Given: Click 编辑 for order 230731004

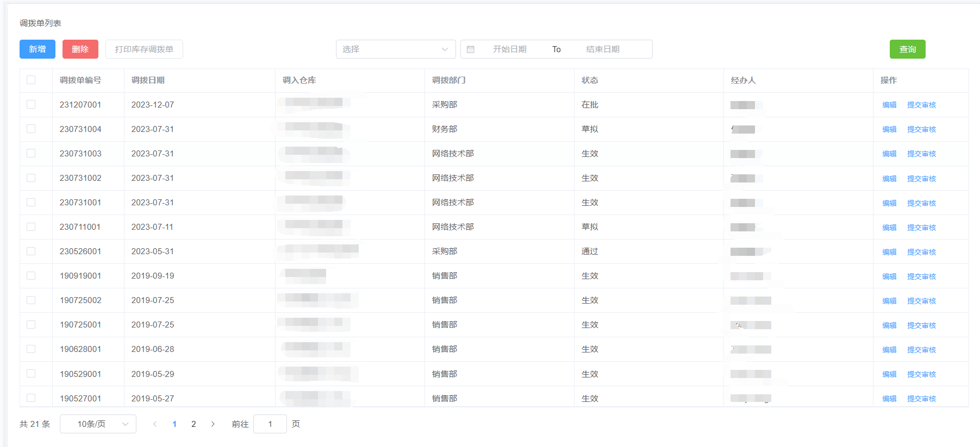Looking at the screenshot, I should tap(889, 129).
